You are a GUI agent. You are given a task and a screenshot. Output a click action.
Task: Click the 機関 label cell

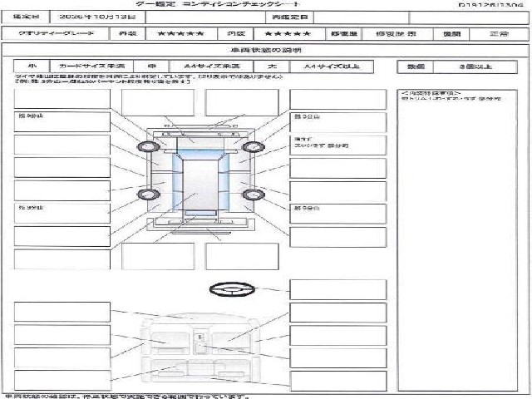(451, 33)
